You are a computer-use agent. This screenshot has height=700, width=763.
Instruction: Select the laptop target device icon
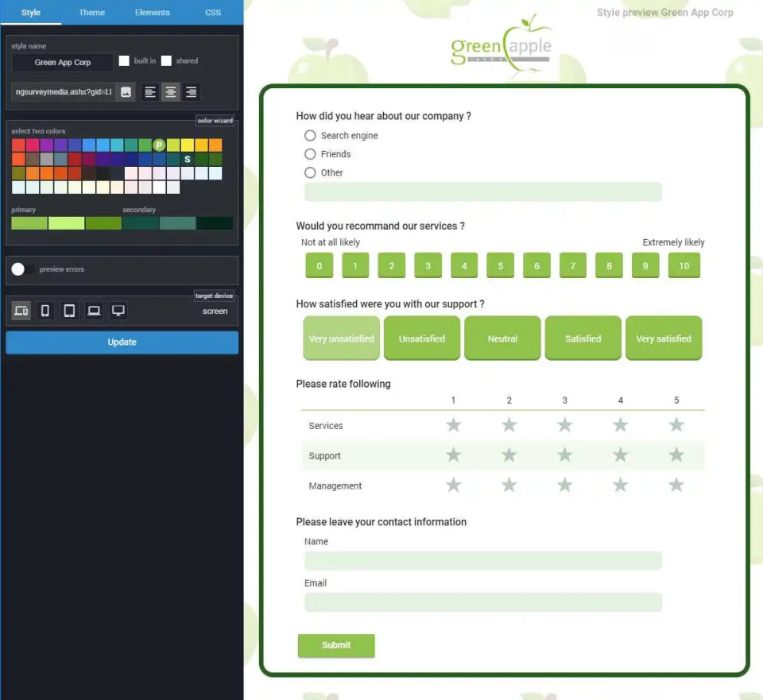[94, 310]
